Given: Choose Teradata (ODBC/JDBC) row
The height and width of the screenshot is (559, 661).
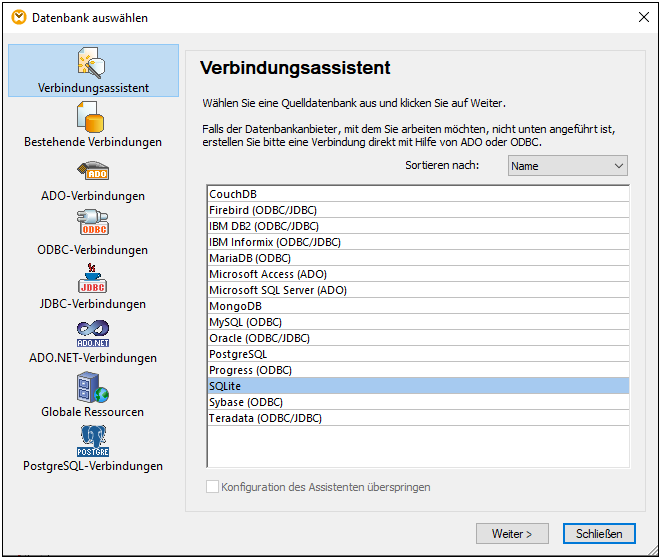Looking at the screenshot, I should click(418, 418).
